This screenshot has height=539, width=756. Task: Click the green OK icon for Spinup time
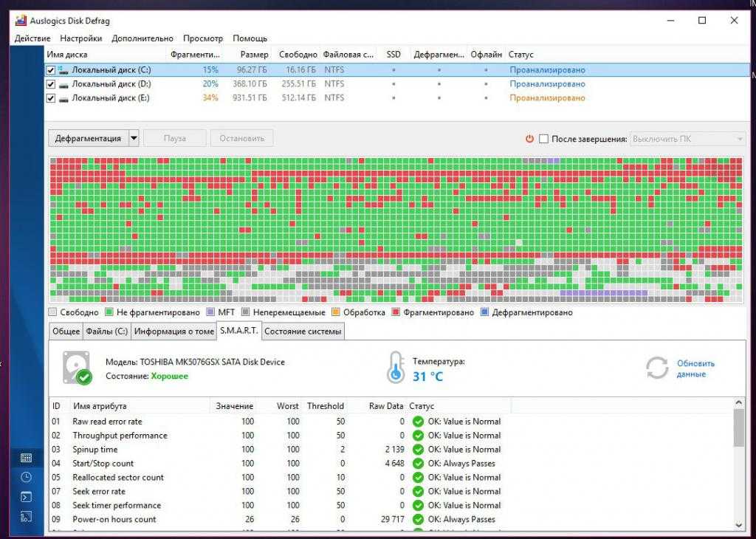(x=418, y=450)
